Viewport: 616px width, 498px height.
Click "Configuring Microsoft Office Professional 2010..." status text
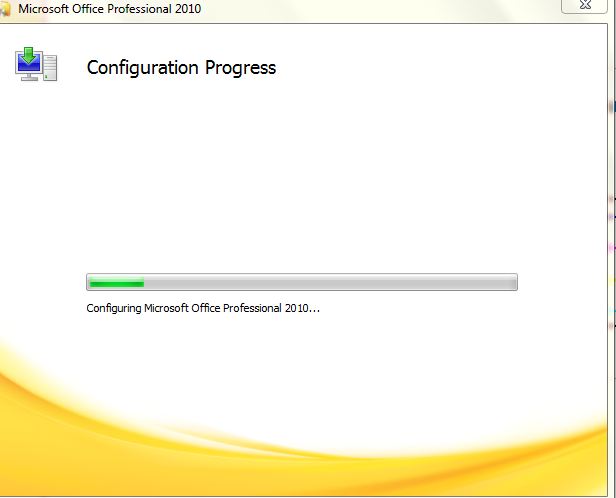pos(203,308)
